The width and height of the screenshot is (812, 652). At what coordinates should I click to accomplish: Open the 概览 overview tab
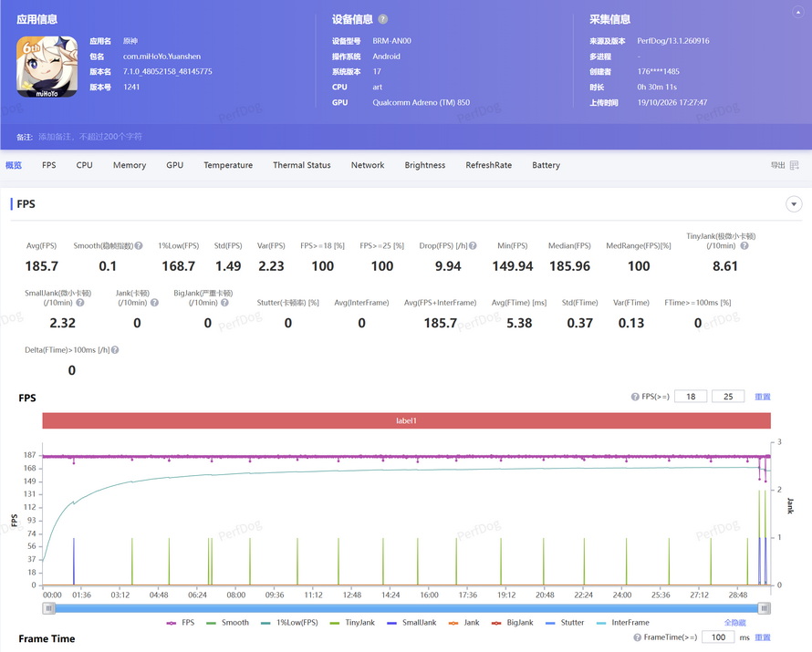(14, 165)
